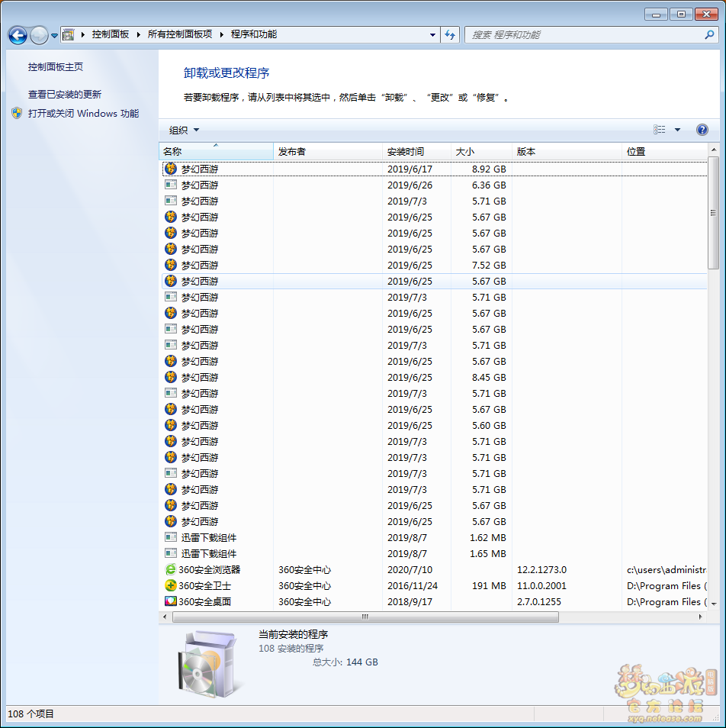Click the 7.52 GB size cell
This screenshot has width=726, height=728.
[489, 265]
